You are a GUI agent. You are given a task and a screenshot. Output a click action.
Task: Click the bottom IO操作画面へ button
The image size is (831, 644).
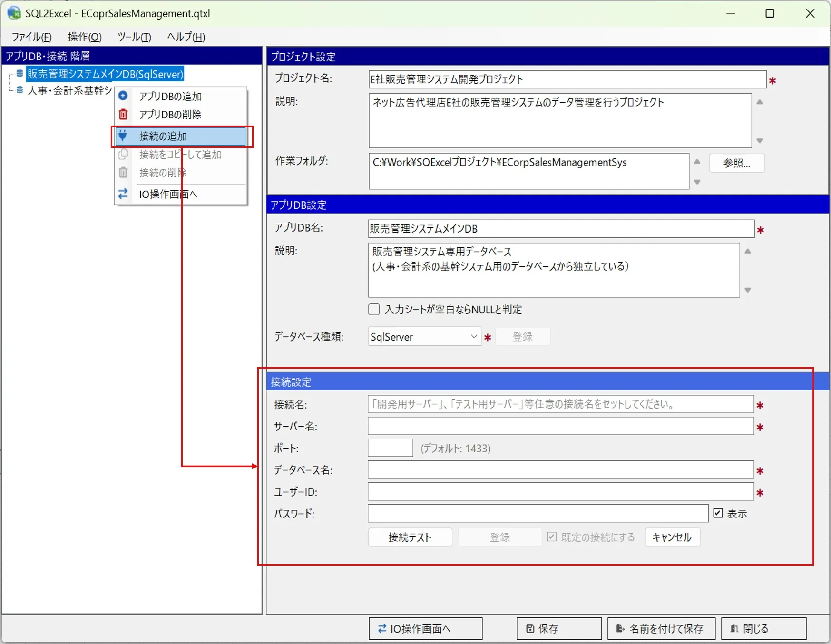pos(426,629)
